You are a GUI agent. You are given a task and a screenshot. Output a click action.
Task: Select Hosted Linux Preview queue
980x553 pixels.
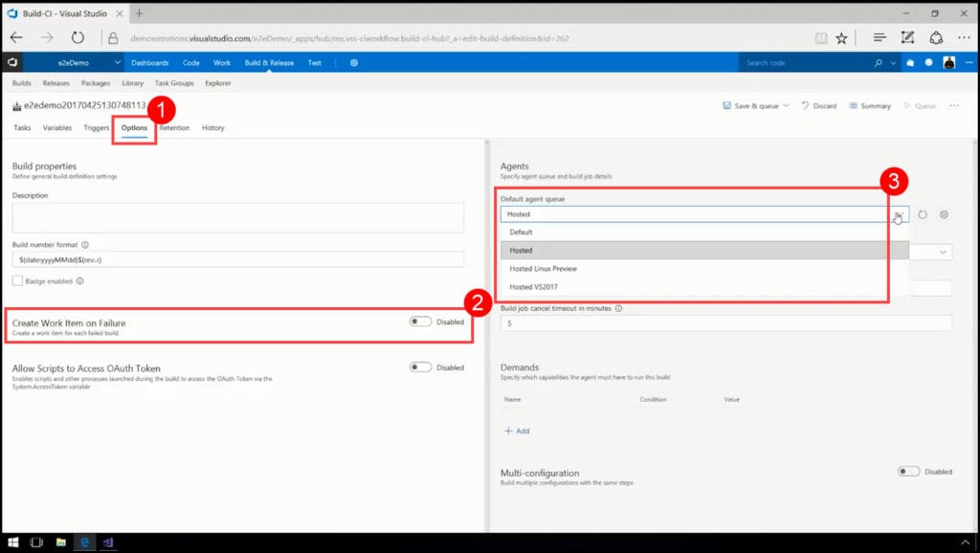coord(704,269)
